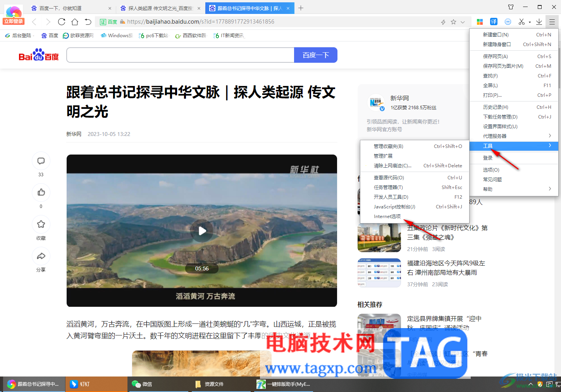Click the scissors screenshot tool
Viewport: 561px width, 392px height.
521,22
